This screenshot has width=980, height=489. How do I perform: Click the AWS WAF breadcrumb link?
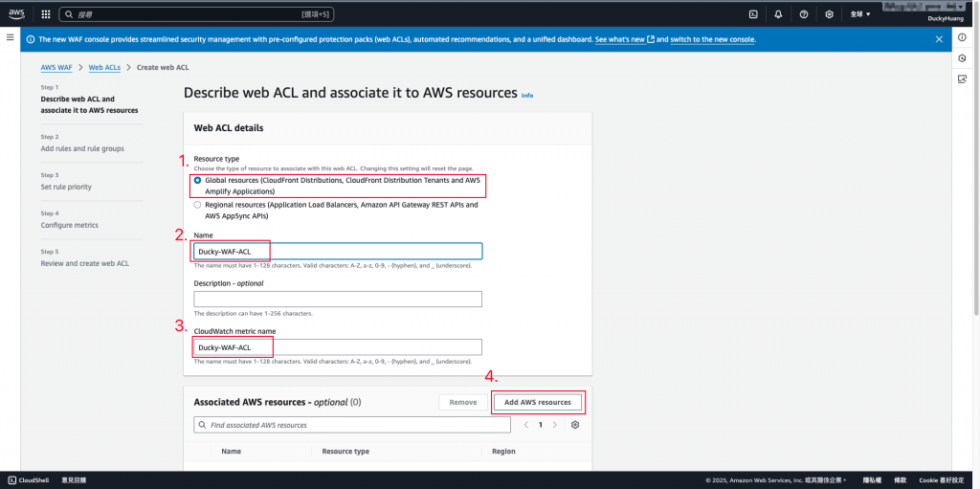[x=56, y=67]
